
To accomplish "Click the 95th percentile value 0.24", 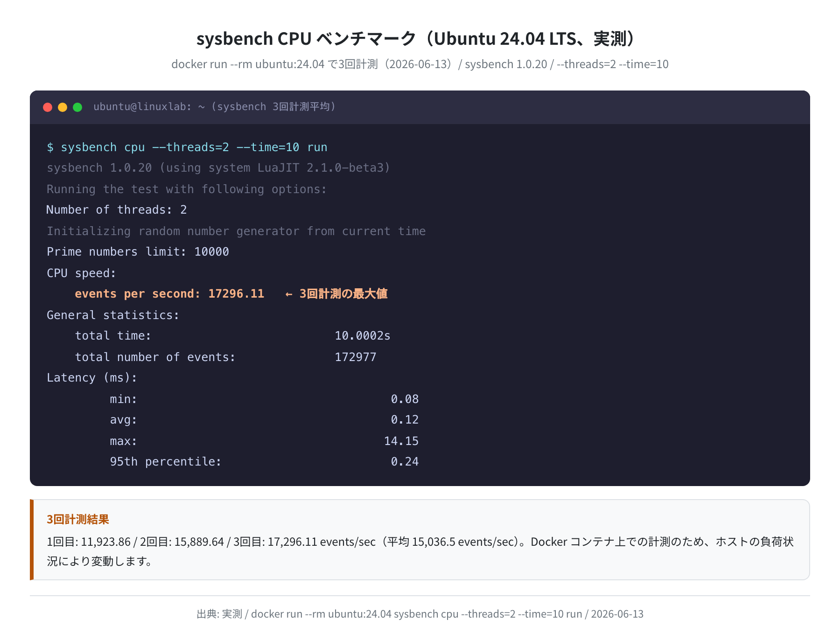I will [x=405, y=462].
